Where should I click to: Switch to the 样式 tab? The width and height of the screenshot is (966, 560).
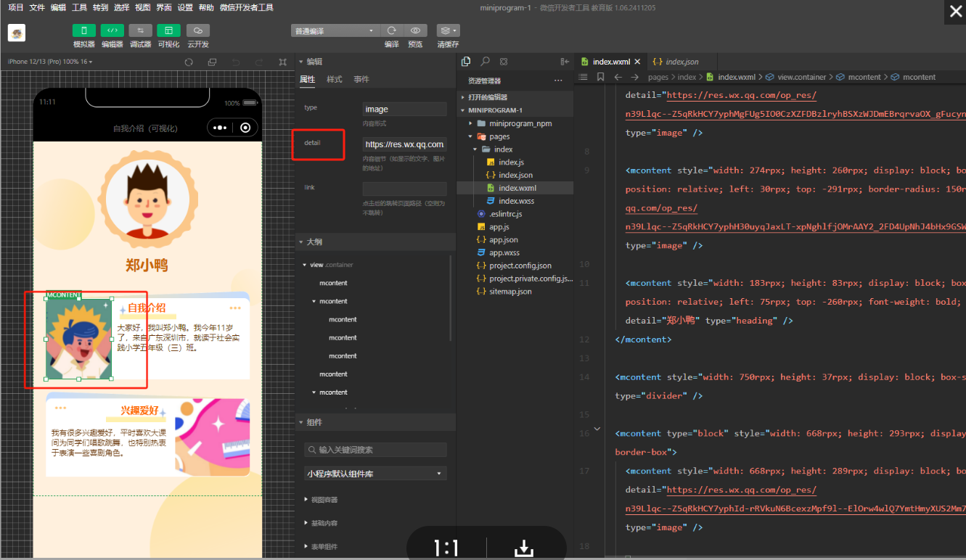click(335, 79)
